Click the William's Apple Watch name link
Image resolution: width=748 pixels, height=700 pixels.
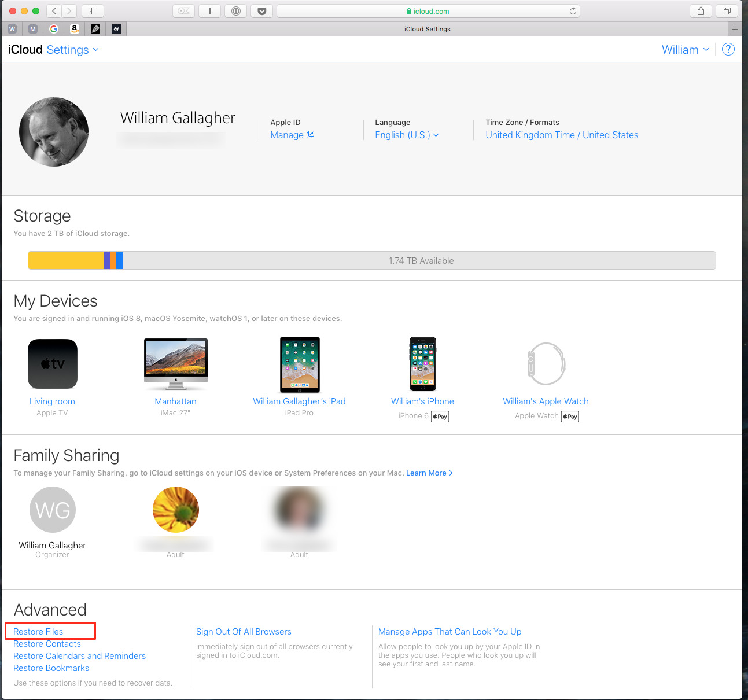click(x=546, y=401)
